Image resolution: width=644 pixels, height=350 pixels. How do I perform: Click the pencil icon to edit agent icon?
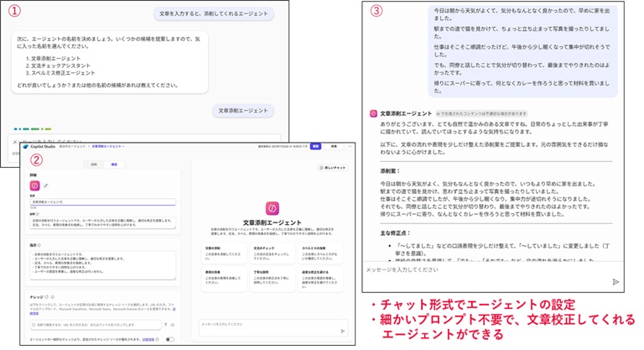point(46,185)
